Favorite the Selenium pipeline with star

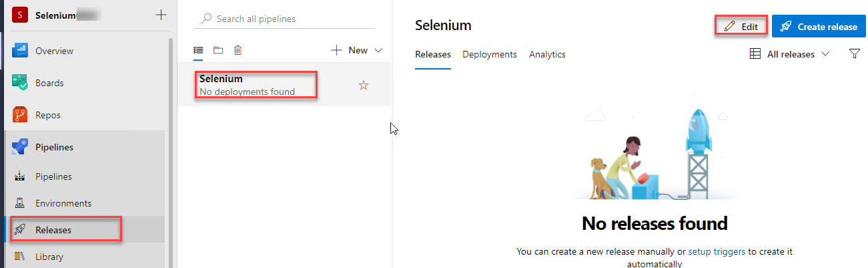click(x=364, y=85)
